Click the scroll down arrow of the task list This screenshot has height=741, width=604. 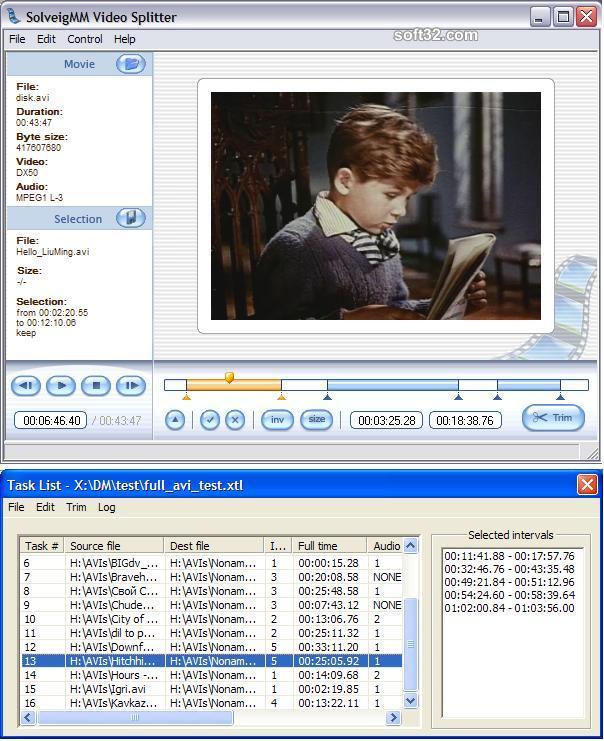pyautogui.click(x=411, y=701)
